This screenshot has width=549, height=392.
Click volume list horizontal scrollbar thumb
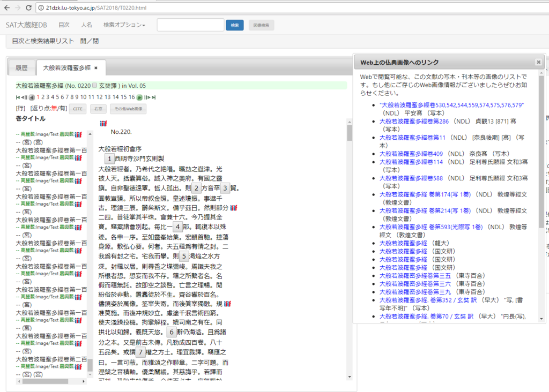click(x=45, y=381)
